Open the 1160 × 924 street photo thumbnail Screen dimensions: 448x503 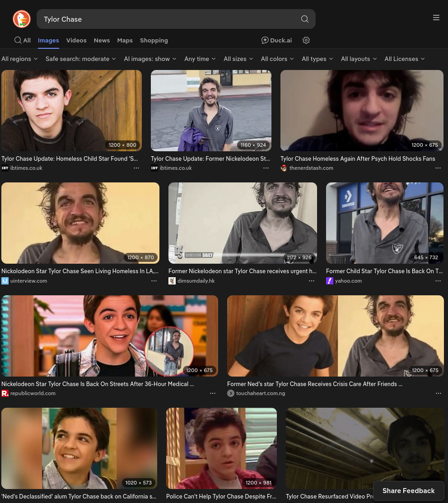[211, 110]
